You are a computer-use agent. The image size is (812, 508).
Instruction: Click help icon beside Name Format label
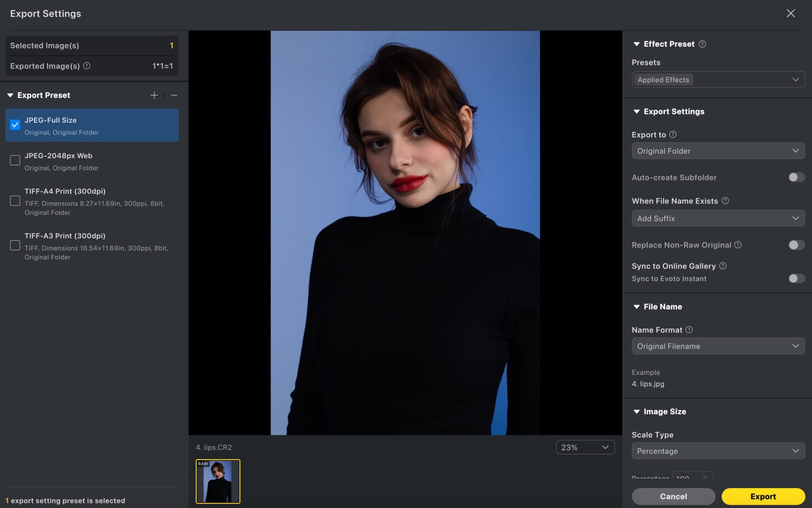[x=689, y=330]
